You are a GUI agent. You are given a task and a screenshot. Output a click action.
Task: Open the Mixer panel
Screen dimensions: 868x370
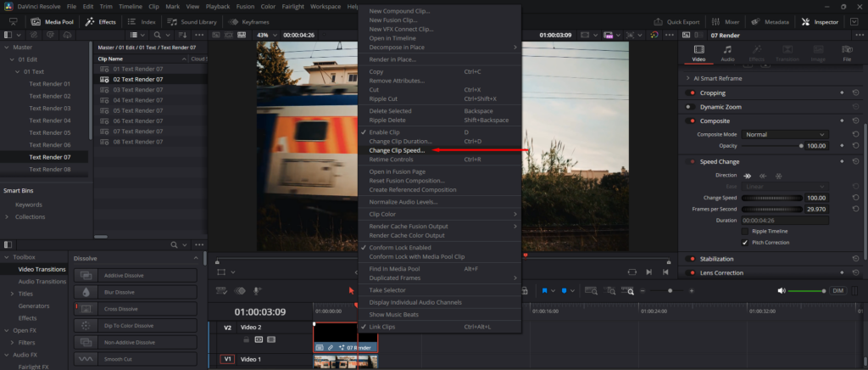pyautogui.click(x=726, y=22)
